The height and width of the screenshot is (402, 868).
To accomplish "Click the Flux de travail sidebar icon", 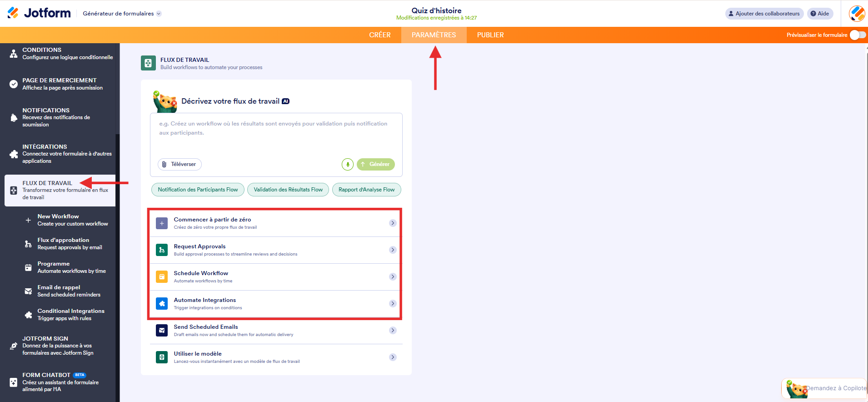I will pyautogui.click(x=14, y=191).
